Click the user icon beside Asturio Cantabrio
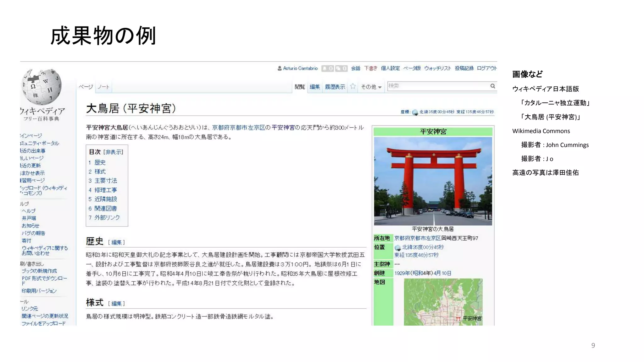The image size is (644, 362). [x=280, y=68]
